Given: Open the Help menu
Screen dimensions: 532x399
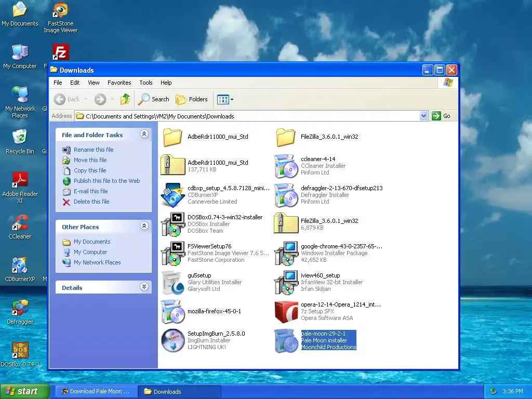Looking at the screenshot, I should (x=166, y=83).
